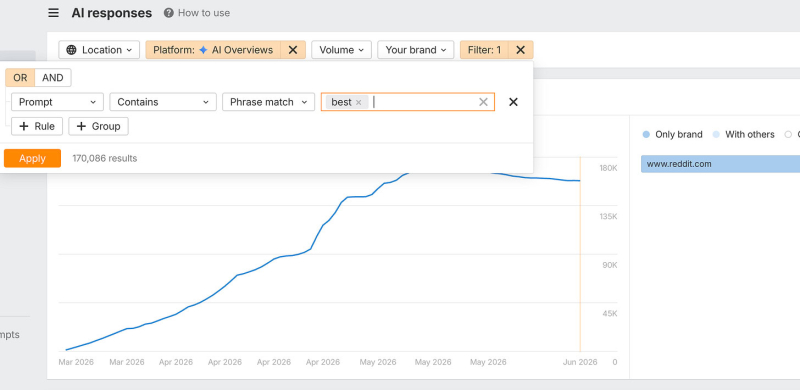Image resolution: width=800 pixels, height=390 pixels.
Task: Select the www.reddit.com bar
Action: 720,164
